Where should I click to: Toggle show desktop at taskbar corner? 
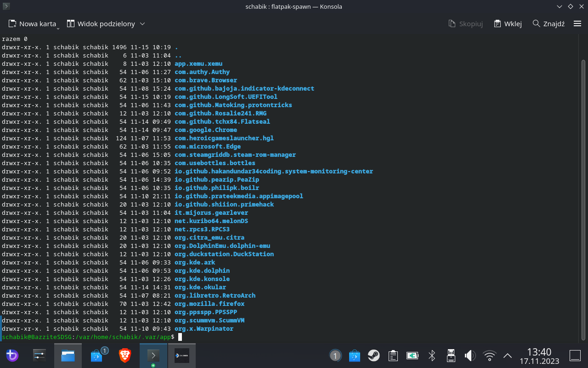point(575,356)
